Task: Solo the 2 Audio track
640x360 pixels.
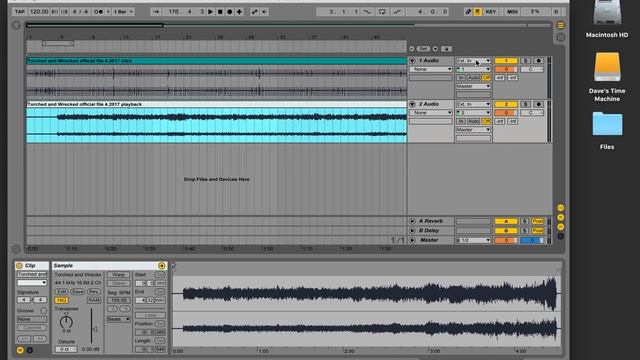Action: tap(526, 104)
